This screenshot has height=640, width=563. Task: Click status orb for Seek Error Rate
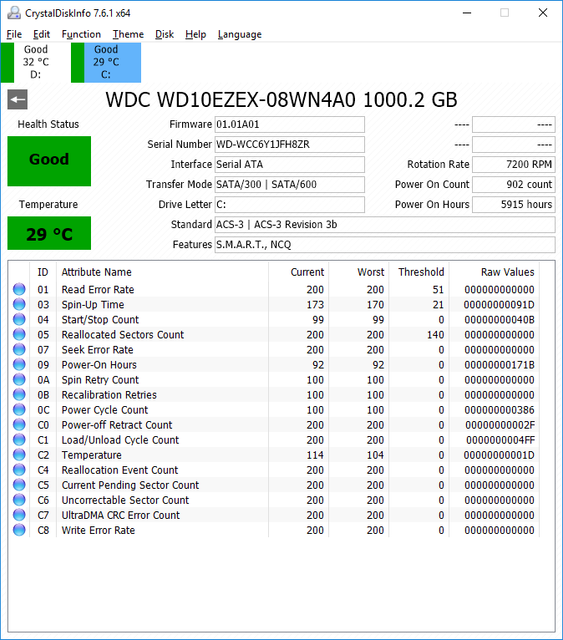pos(19,349)
